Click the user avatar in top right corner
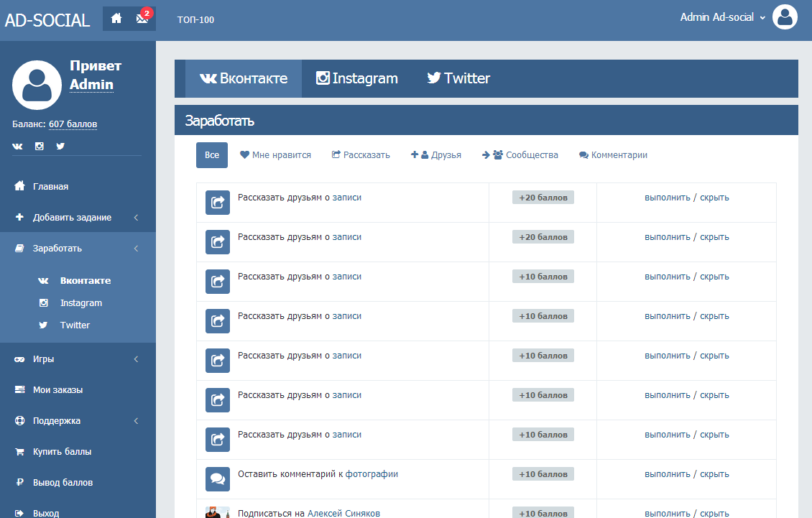This screenshot has height=518, width=812. [x=785, y=17]
